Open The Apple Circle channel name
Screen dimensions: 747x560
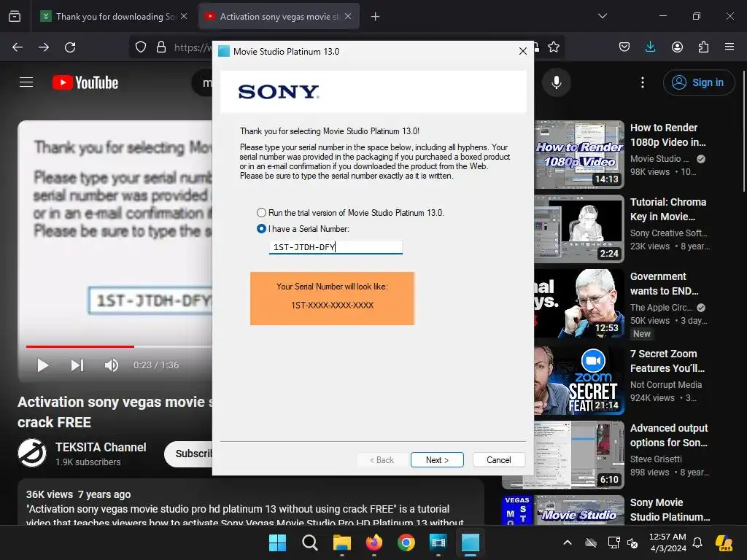click(661, 308)
